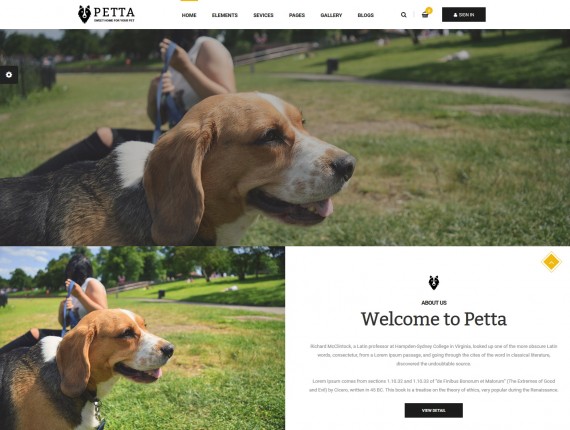Click the dog icon above About Us
The image size is (570, 430).
[434, 283]
